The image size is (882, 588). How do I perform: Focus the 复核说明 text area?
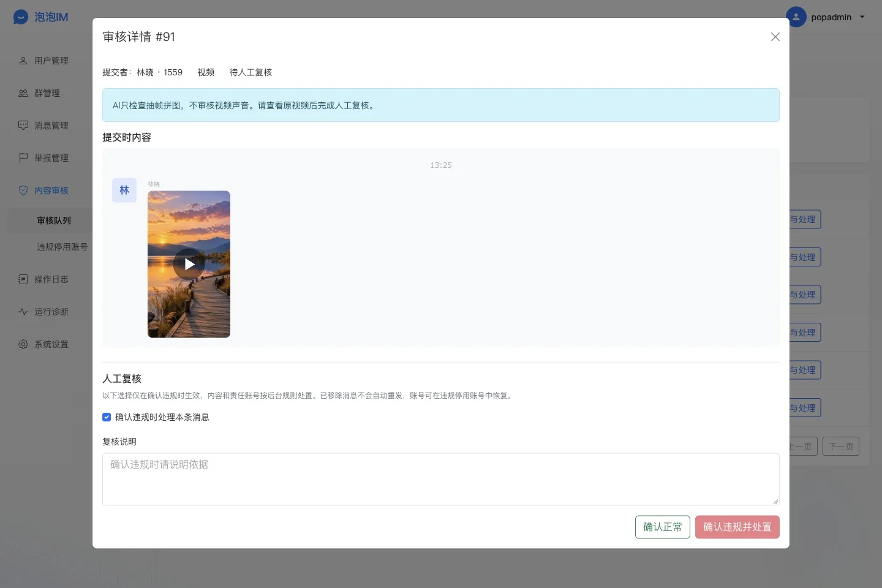(x=441, y=479)
